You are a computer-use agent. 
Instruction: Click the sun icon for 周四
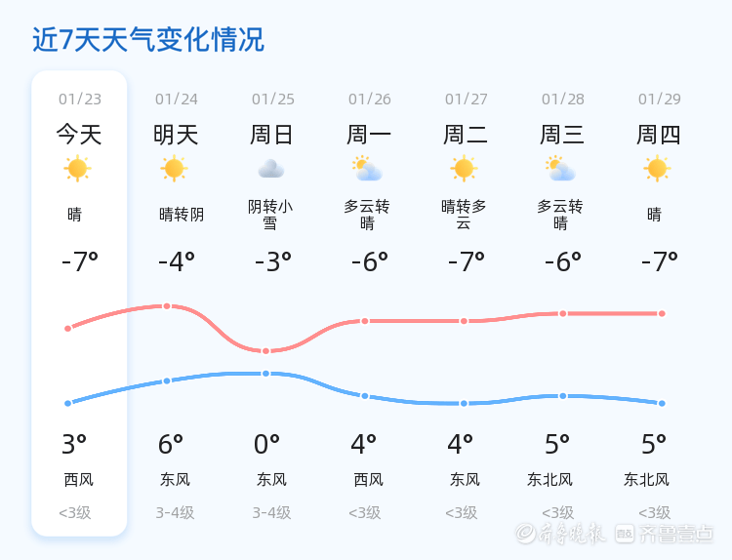[x=657, y=169]
